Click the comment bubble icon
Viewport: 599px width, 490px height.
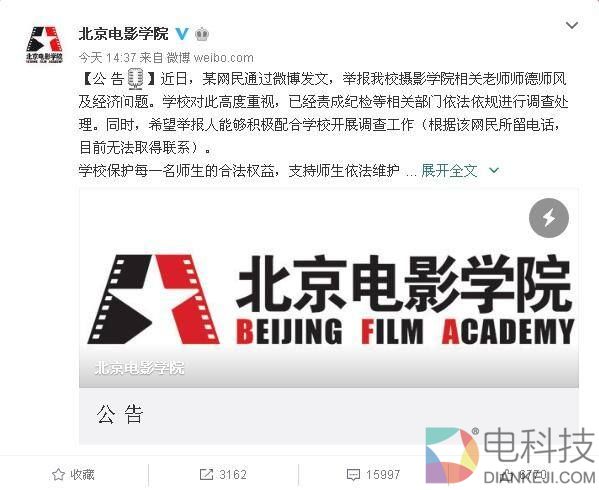(353, 475)
